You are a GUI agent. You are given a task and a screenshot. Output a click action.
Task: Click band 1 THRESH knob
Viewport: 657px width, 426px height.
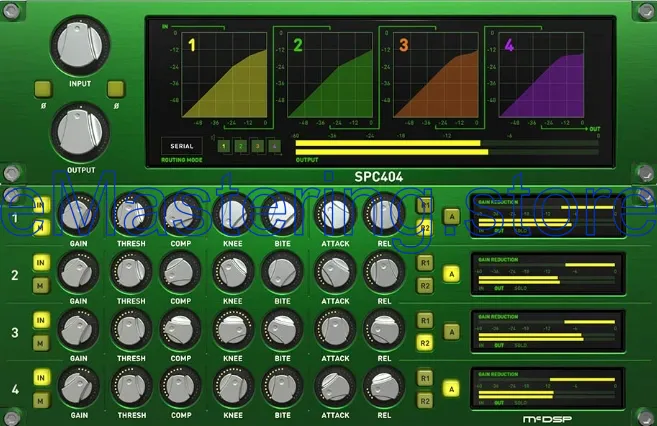[x=131, y=215]
